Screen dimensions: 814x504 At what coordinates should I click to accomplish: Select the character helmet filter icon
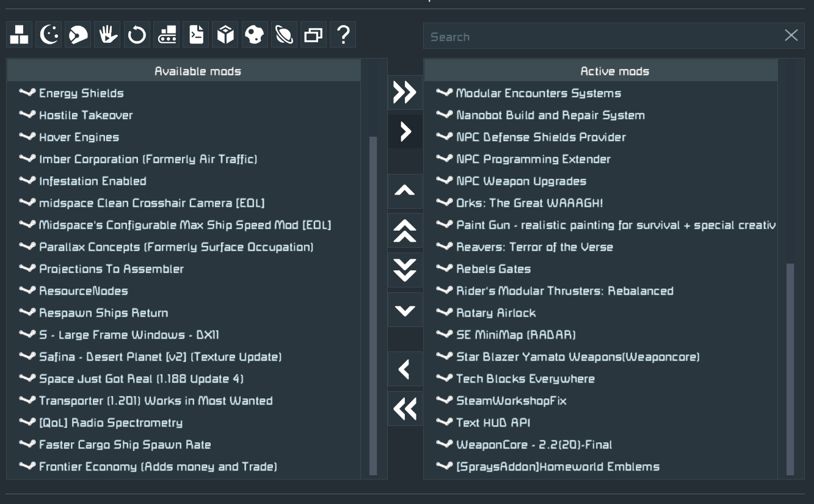tap(78, 35)
